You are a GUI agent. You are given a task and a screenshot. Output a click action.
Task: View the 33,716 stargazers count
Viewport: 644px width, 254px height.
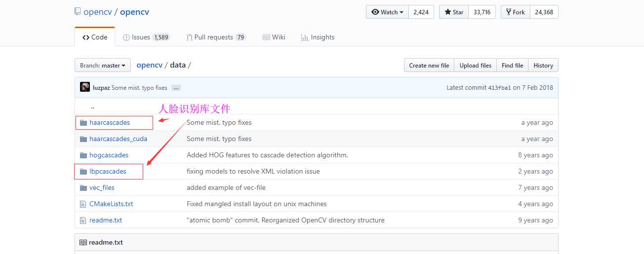click(x=482, y=12)
